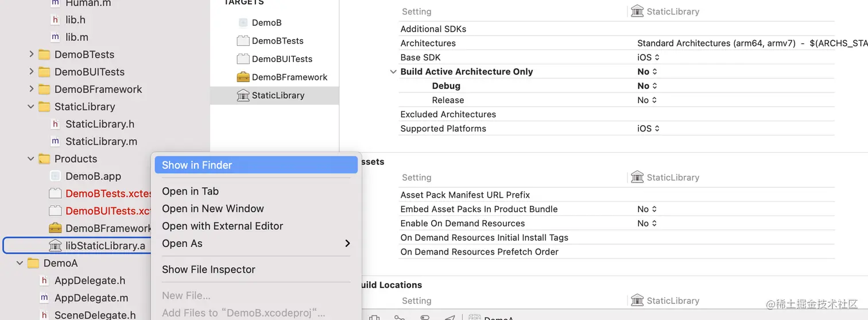
Task: Toggle Embed Asset Packs In Product Bundle value
Action: [x=647, y=209]
